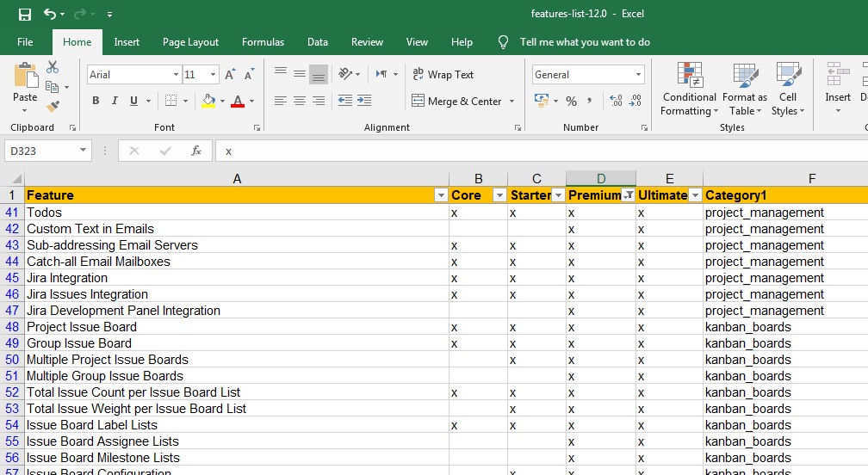Select the Format Painter brush
Image resolution: width=868 pixels, height=475 pixels.
click(x=53, y=107)
